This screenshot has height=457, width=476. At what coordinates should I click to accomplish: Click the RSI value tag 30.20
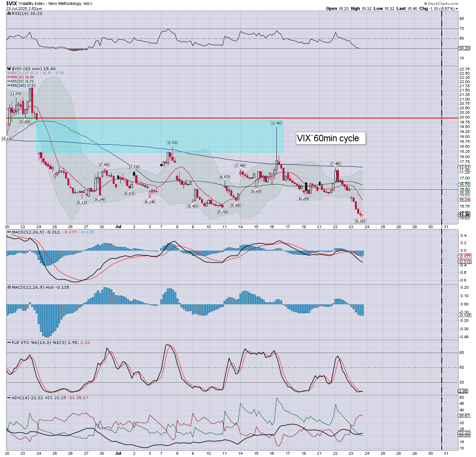pyautogui.click(x=464, y=48)
